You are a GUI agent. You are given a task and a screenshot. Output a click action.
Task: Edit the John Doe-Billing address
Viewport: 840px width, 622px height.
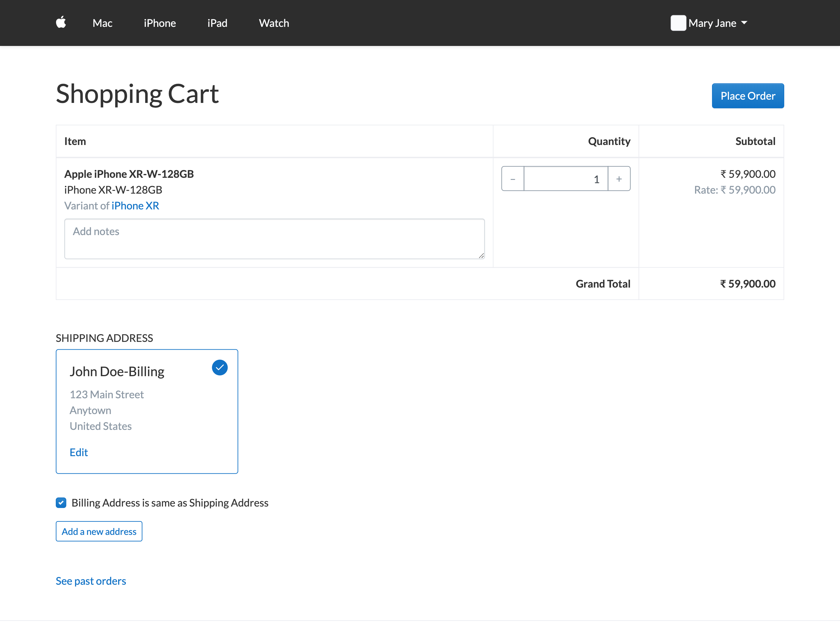(x=79, y=452)
